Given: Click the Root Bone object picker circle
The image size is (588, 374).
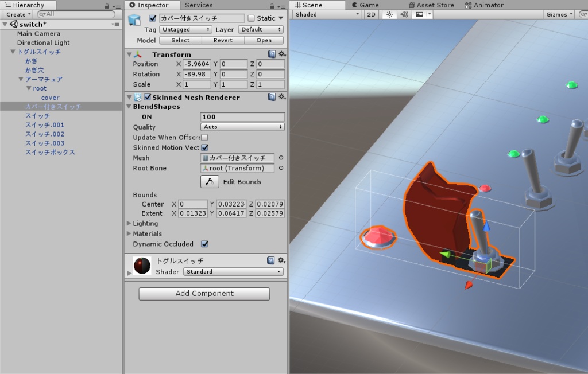Looking at the screenshot, I should 281,168.
